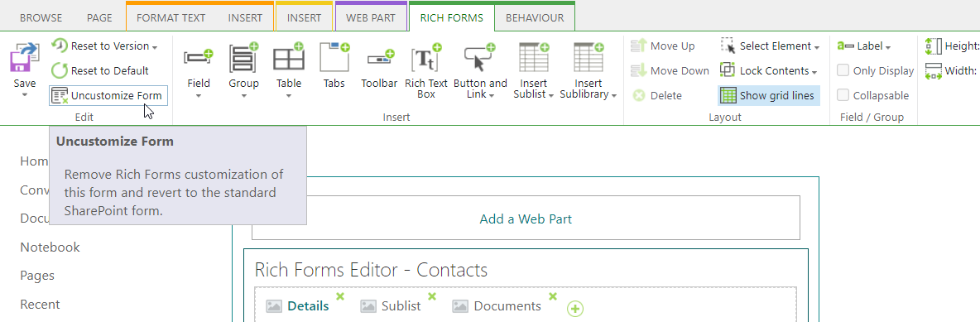Open the BEHAVIOUR tab
980x322 pixels.
point(535,18)
